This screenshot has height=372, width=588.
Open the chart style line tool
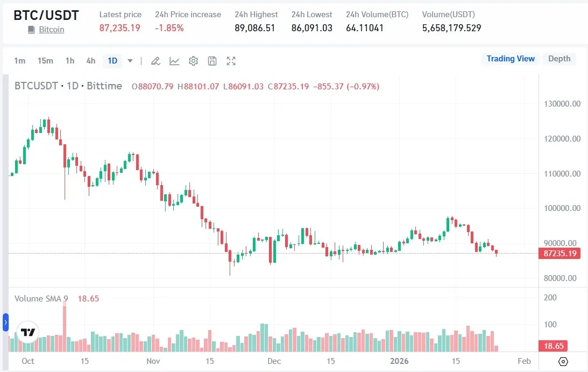[174, 61]
